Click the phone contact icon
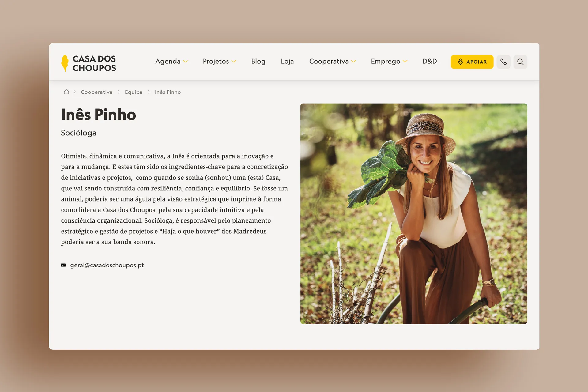This screenshot has height=392, width=588. [503, 62]
